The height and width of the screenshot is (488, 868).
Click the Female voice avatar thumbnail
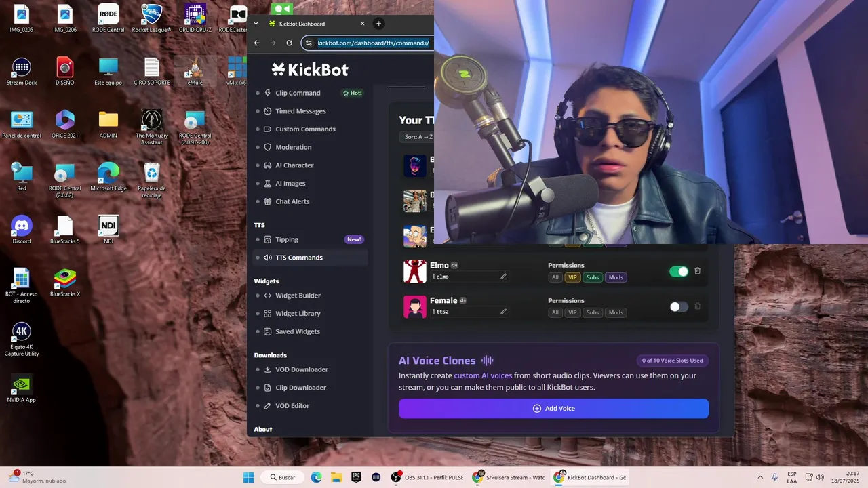[x=415, y=306]
